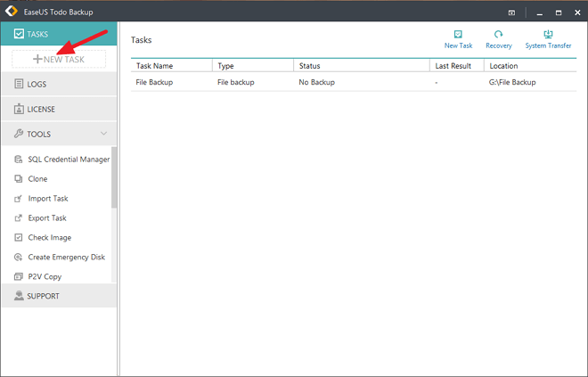Maximize the EaseUS Todo Backup window
The width and height of the screenshot is (588, 377).
tap(559, 12)
